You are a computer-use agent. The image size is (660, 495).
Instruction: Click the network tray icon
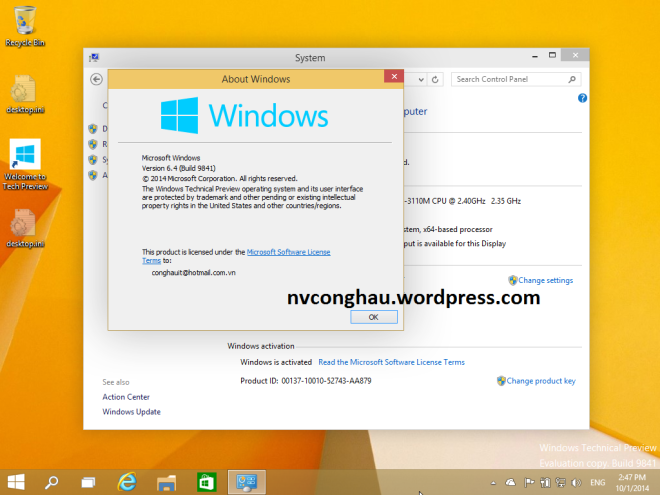coord(560,482)
